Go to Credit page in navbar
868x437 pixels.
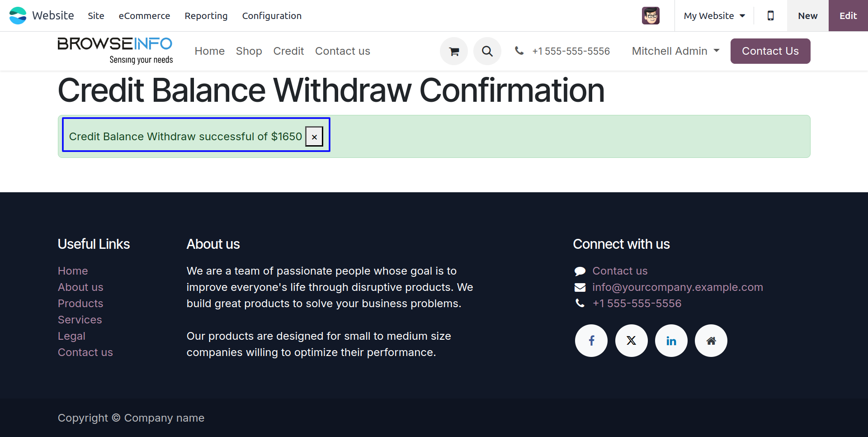[288, 51]
